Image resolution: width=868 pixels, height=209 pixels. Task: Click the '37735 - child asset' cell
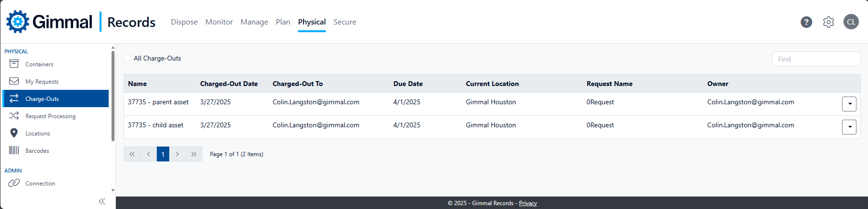pos(155,125)
